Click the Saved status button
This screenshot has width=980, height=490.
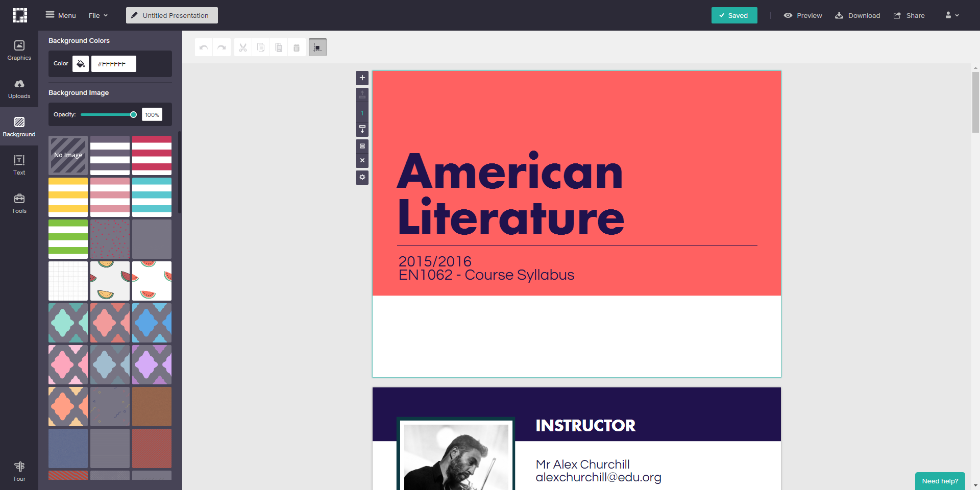(734, 15)
